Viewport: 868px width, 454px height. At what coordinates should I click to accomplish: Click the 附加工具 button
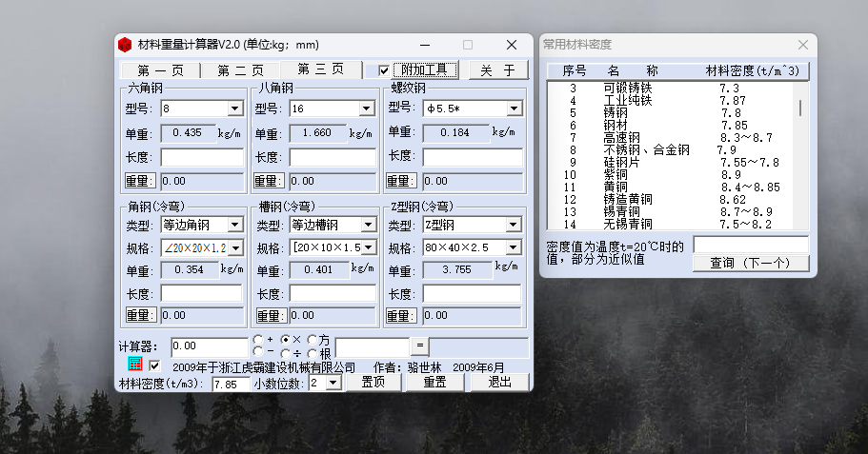pyautogui.click(x=425, y=69)
